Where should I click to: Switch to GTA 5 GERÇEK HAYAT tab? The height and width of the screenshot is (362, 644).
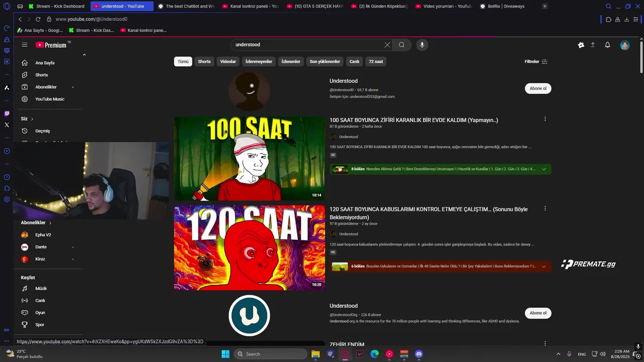[314, 6]
